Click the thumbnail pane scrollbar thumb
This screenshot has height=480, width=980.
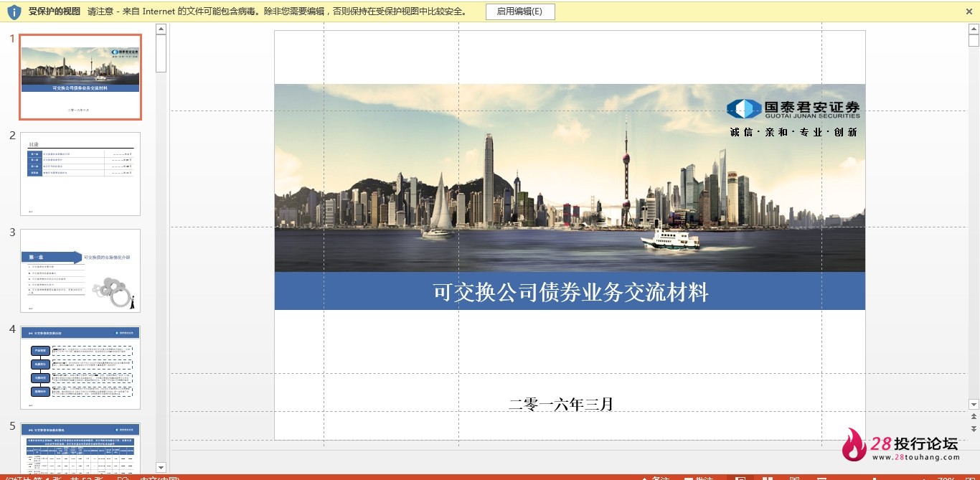click(161, 54)
